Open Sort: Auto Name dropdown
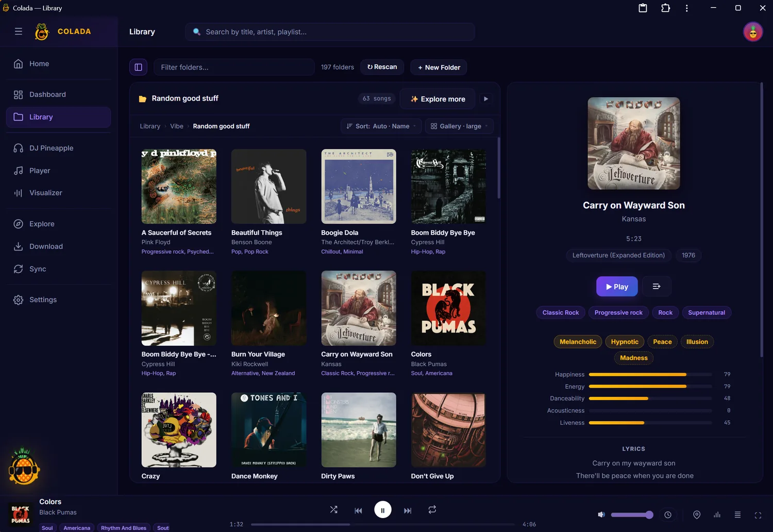The height and width of the screenshot is (532, 773). click(381, 126)
